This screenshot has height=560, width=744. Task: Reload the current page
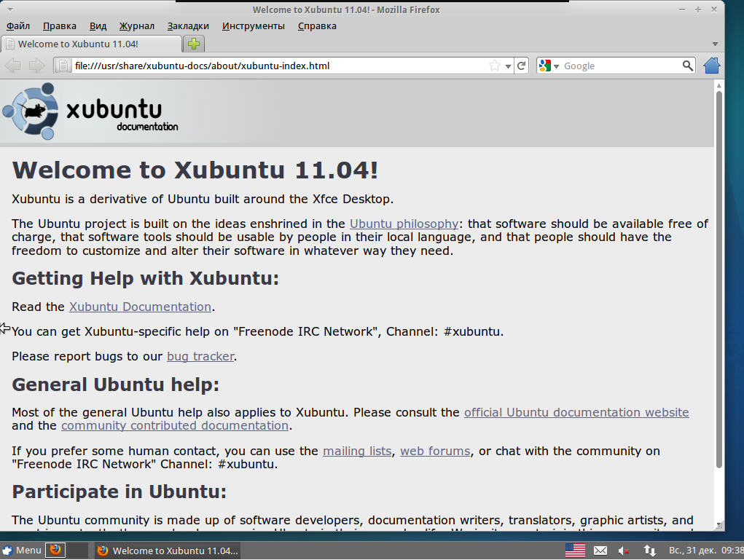point(522,66)
